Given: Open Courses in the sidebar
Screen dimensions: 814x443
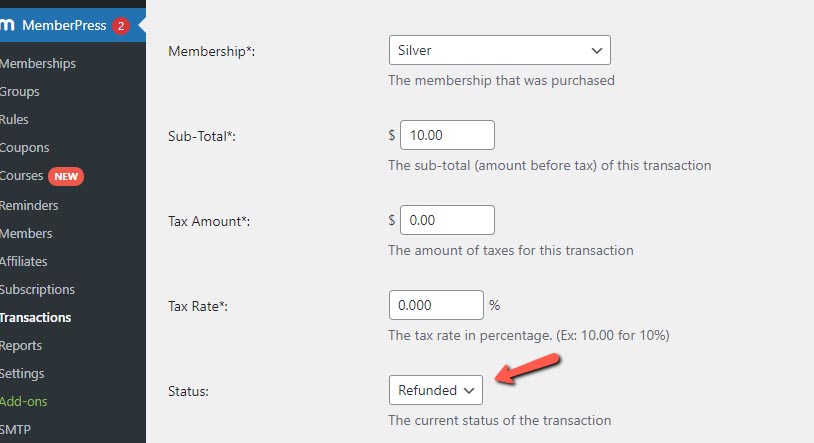Looking at the screenshot, I should (21, 176).
